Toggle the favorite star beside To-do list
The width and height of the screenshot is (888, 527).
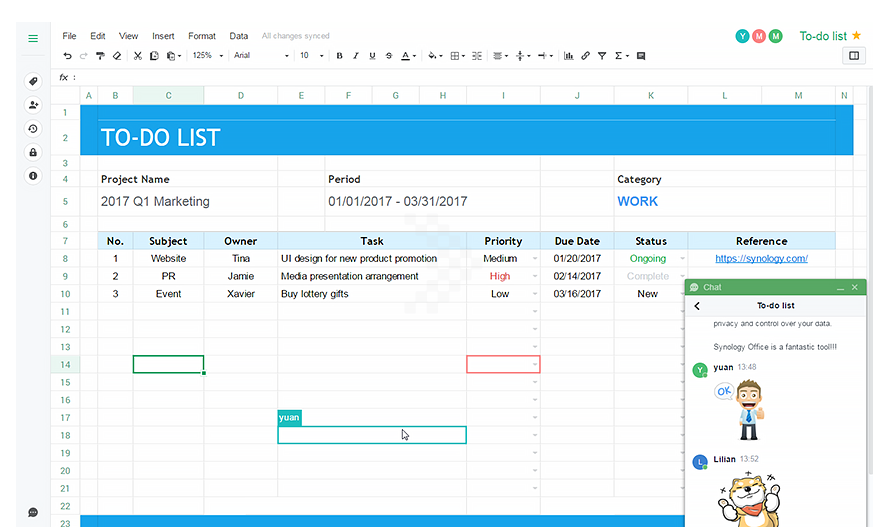point(856,36)
